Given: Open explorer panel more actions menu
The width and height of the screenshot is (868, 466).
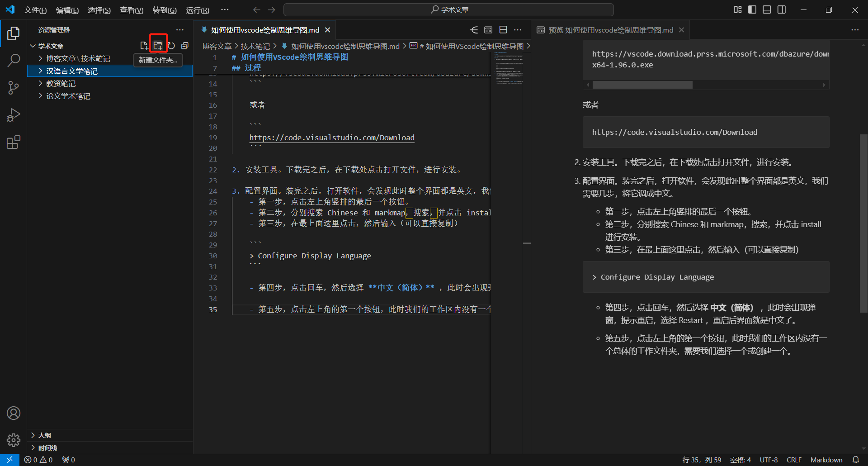Looking at the screenshot, I should point(180,30).
